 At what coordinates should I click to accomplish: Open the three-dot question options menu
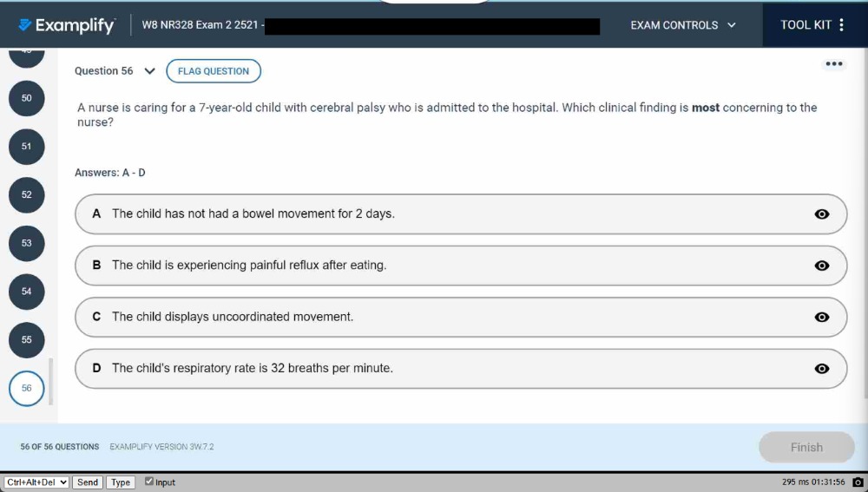tap(833, 64)
